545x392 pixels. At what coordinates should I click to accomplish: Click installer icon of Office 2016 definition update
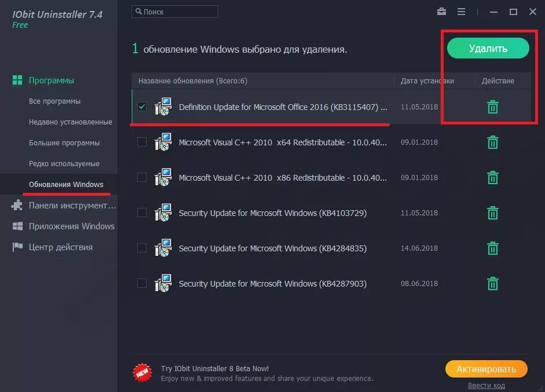163,107
